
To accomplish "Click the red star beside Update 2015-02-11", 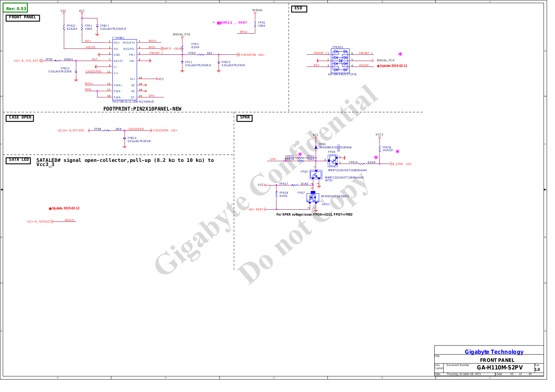I will pos(378,66).
